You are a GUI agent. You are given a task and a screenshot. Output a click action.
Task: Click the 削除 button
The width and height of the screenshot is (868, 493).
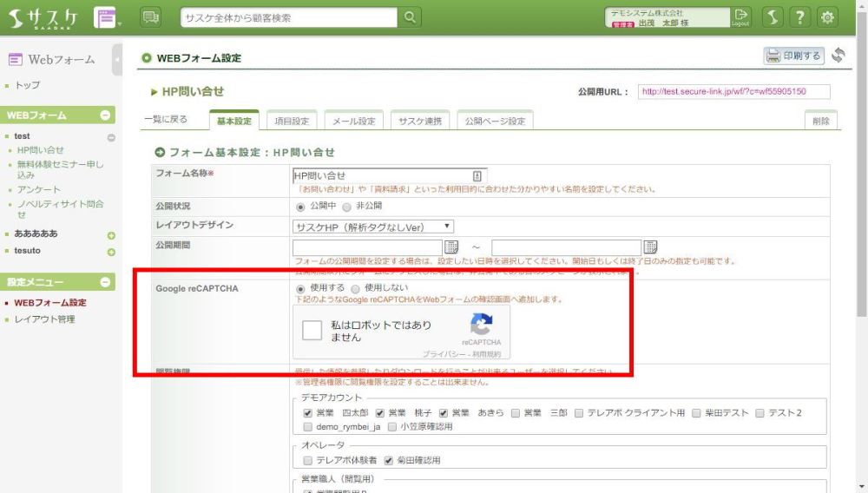pos(820,122)
